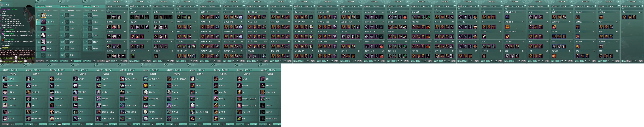
Task: Click 跳转 button below 寄青荷 set
Action: coord(149,61)
